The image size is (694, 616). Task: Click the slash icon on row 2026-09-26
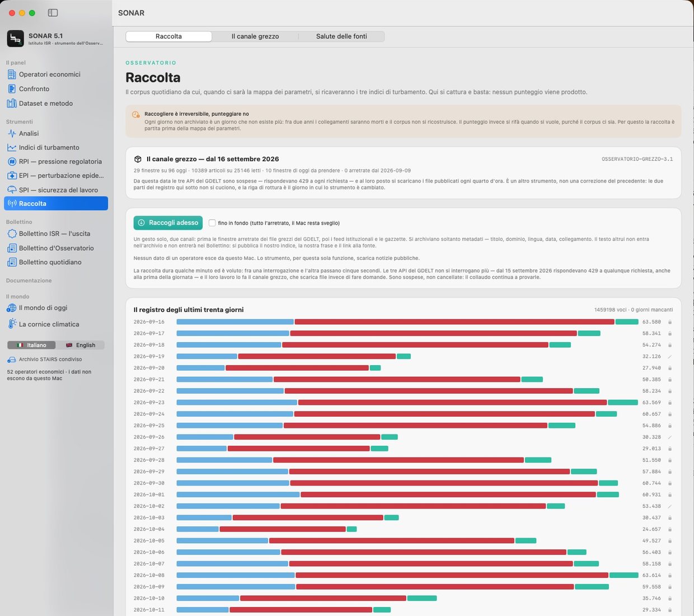coord(670,437)
